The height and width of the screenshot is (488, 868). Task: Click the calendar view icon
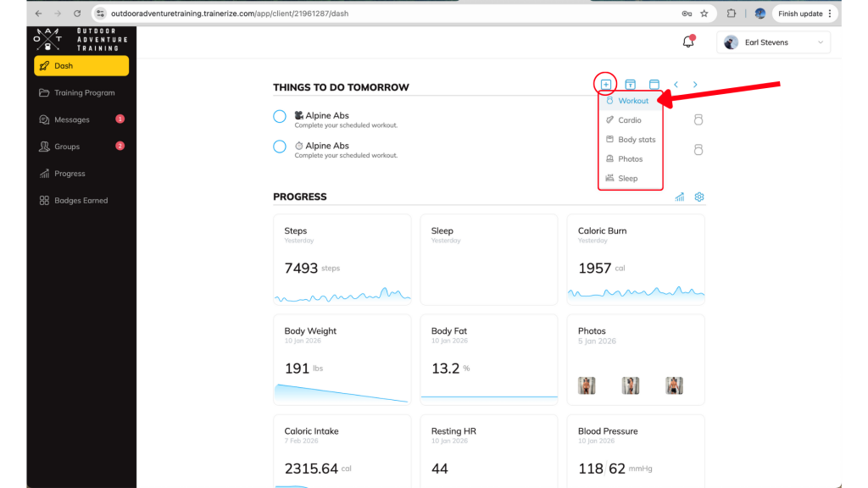coord(654,85)
